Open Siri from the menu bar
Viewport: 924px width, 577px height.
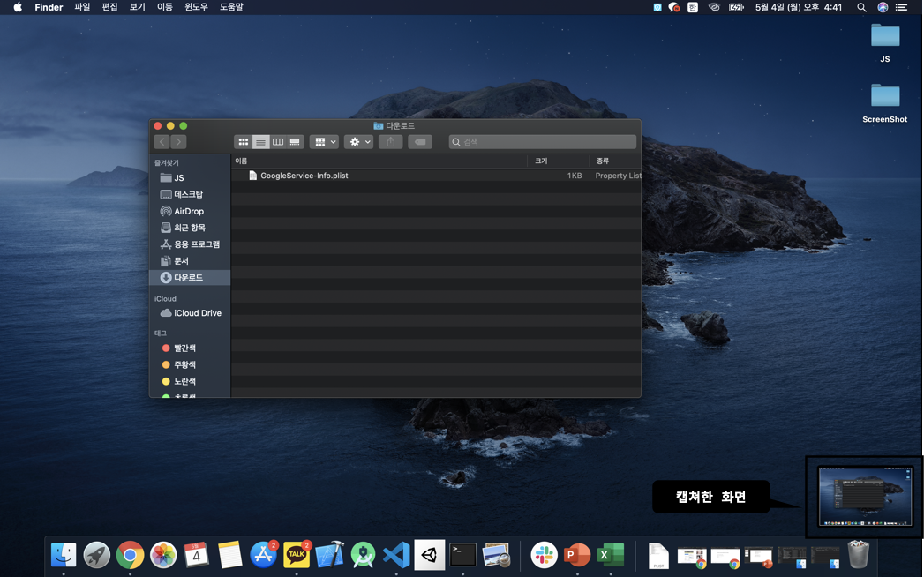883,7
